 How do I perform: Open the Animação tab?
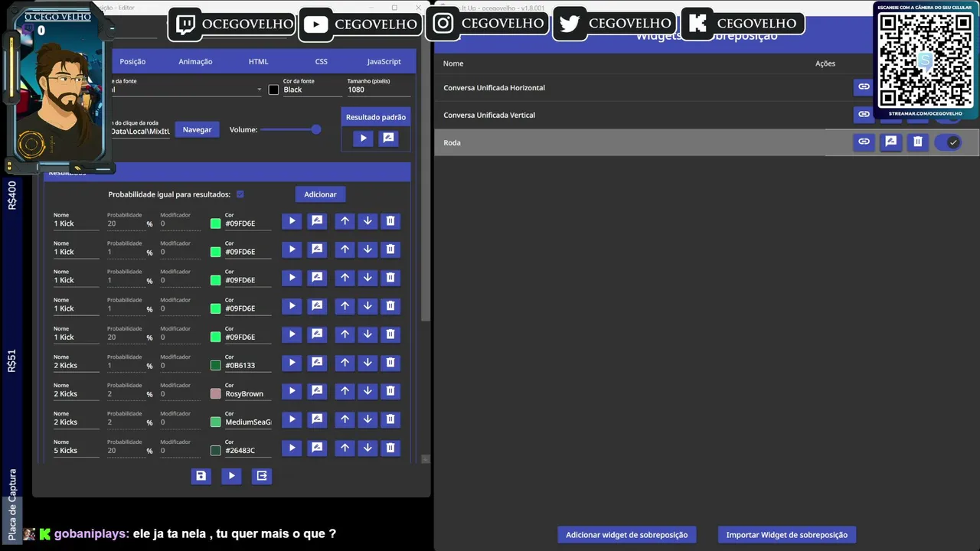195,61
